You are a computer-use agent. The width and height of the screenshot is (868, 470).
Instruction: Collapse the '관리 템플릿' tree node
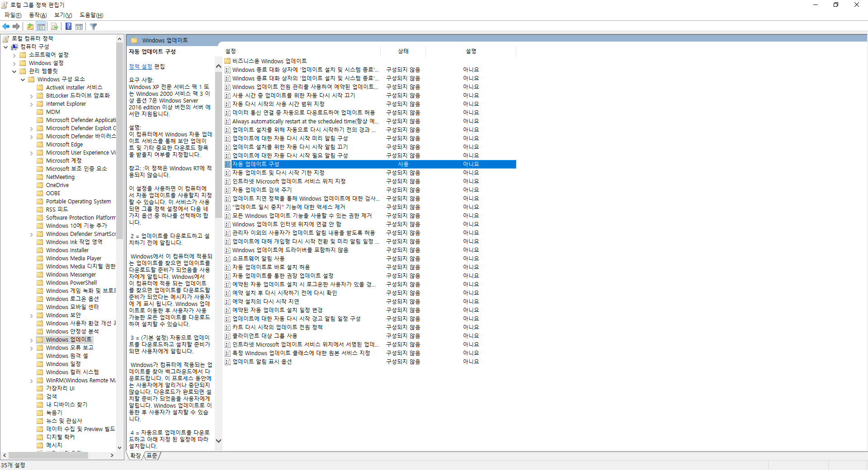(14, 71)
